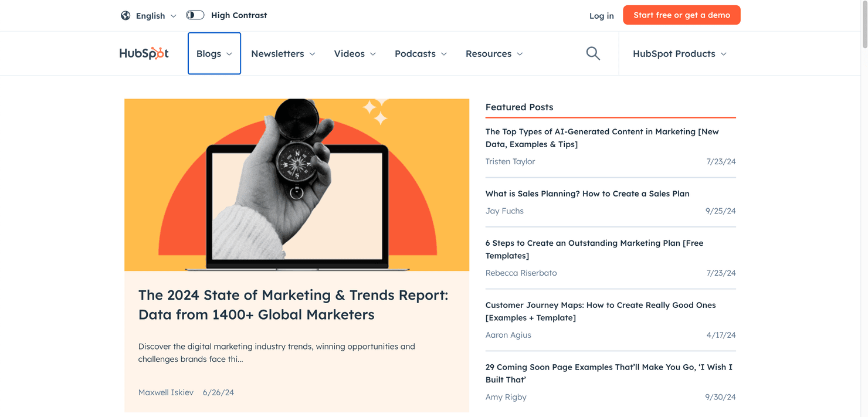Image resolution: width=868 pixels, height=417 pixels.
Task: Click the 9/30/24 date
Action: click(720, 397)
